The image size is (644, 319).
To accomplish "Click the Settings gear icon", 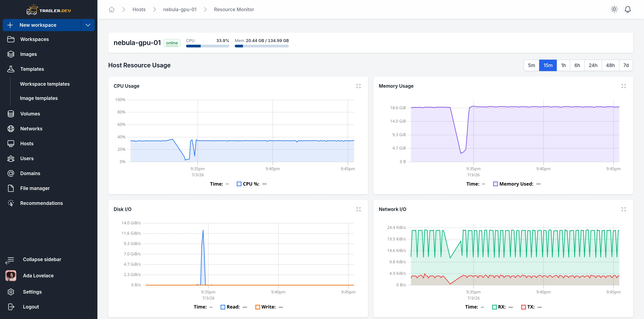I will [11, 292].
